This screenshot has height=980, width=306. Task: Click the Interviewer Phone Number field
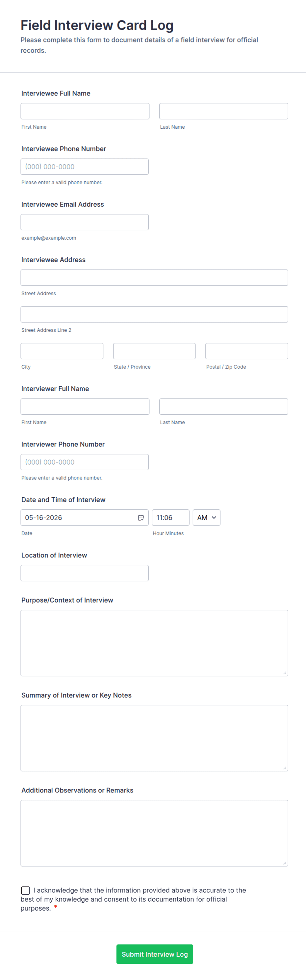[x=85, y=462]
